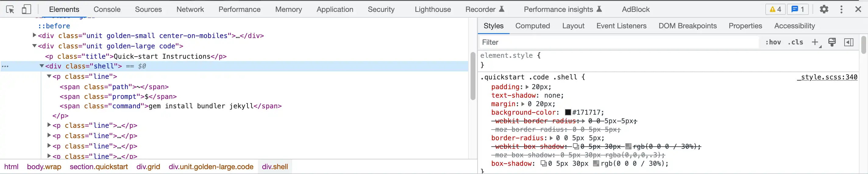The height and width of the screenshot is (174, 868).
Task: Toggle the device toolbar
Action: 26,9
